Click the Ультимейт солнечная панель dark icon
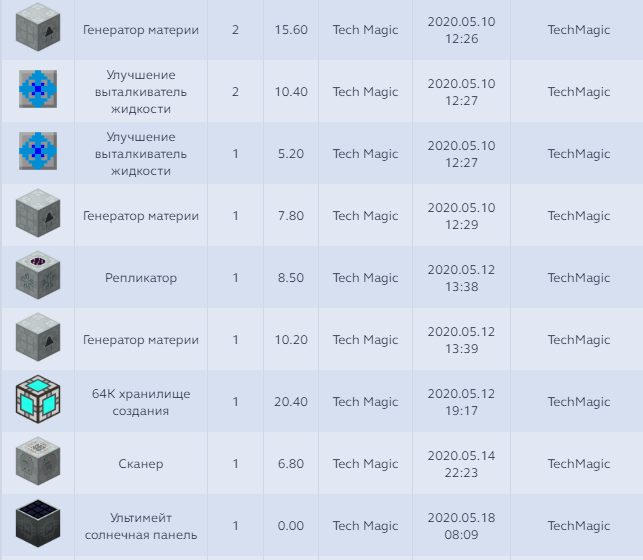Viewport: 643px width, 560px height. click(x=38, y=523)
